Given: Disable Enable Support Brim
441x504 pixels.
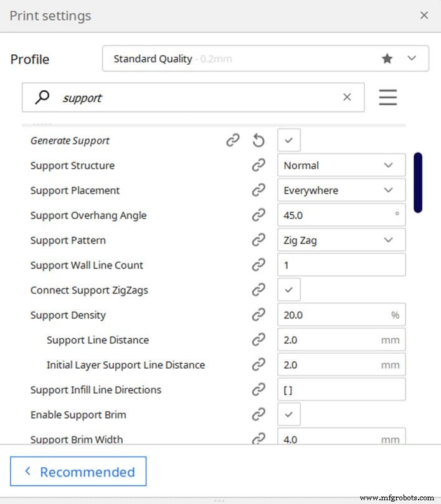Looking at the screenshot, I should point(288,414).
